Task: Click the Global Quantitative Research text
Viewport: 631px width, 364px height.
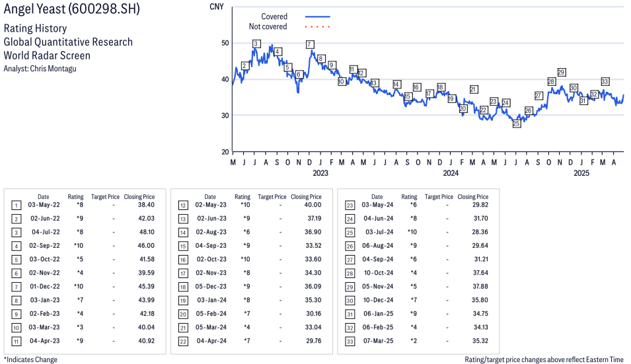Action: [x=68, y=42]
